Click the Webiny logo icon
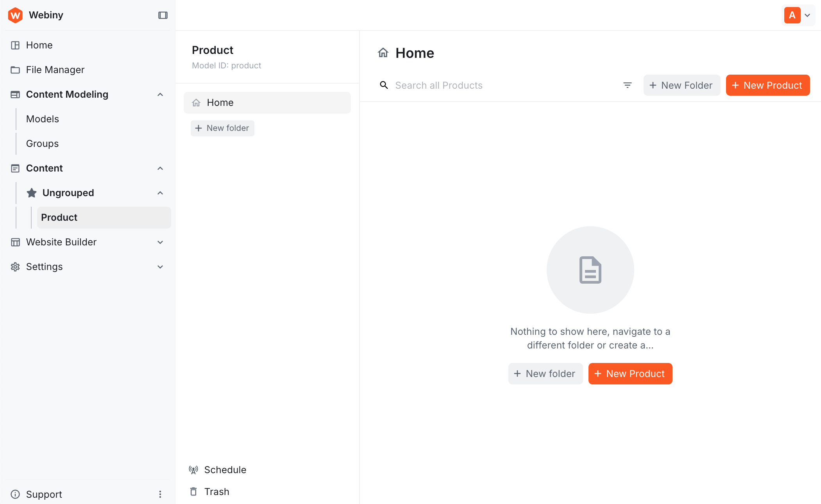The height and width of the screenshot is (504, 821). tap(15, 15)
